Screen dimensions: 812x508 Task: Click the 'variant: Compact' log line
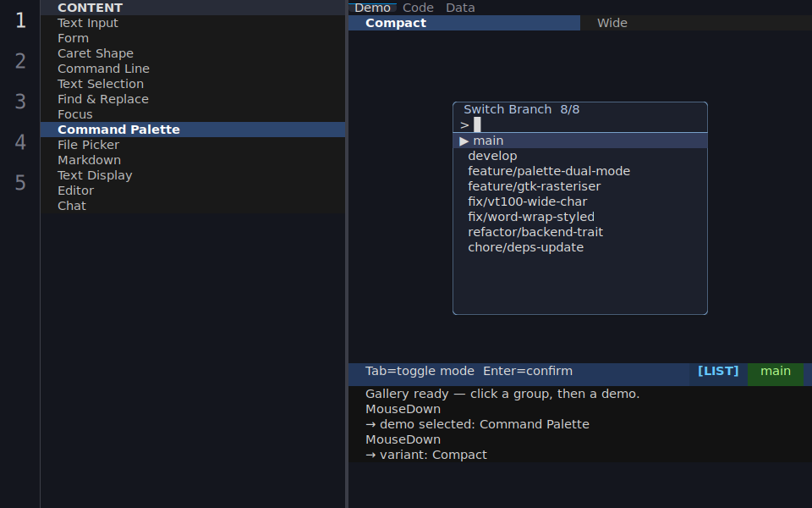(x=425, y=455)
